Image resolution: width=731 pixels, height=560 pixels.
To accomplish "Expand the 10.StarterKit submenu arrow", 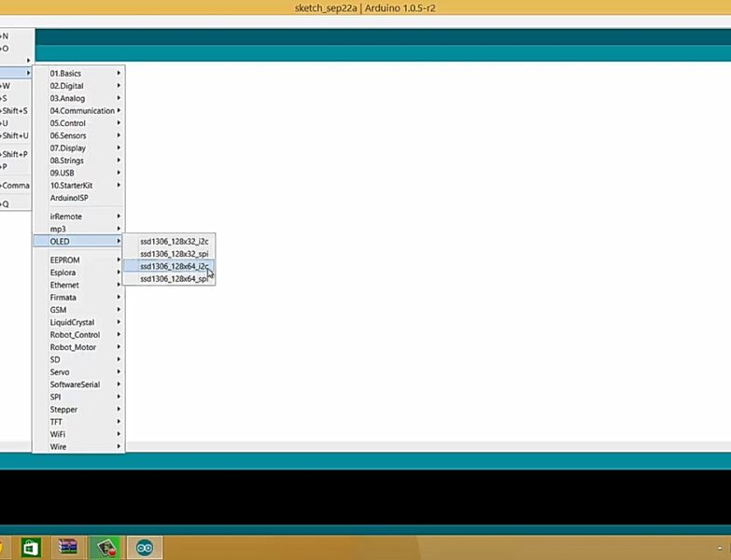I will coord(119,185).
